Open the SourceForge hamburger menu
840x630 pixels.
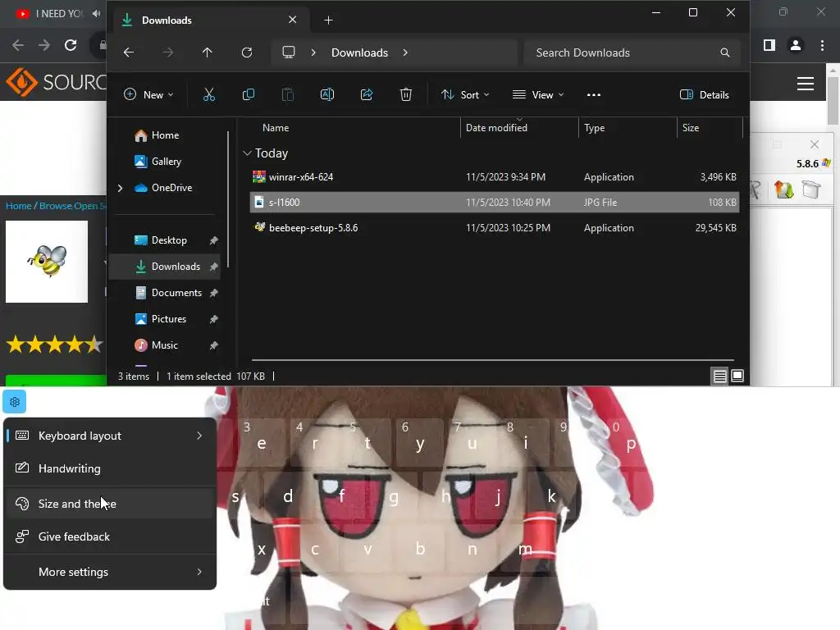tap(806, 84)
